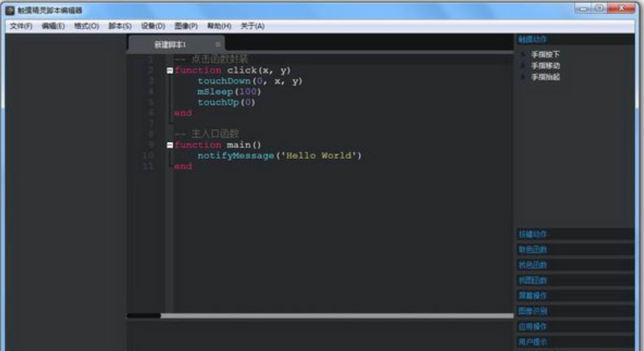The image size is (644, 351).
Task: Expand the 找色函数 section
Action: point(575,265)
